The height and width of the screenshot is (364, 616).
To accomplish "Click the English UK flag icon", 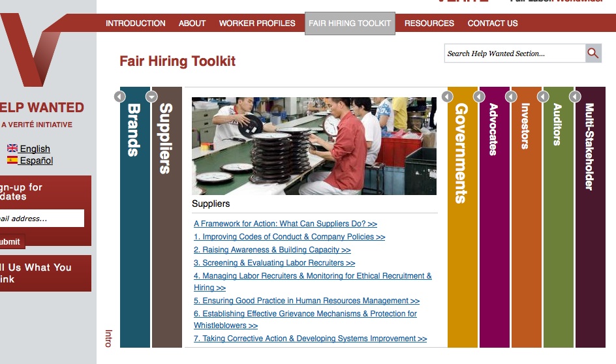I will 12,149.
